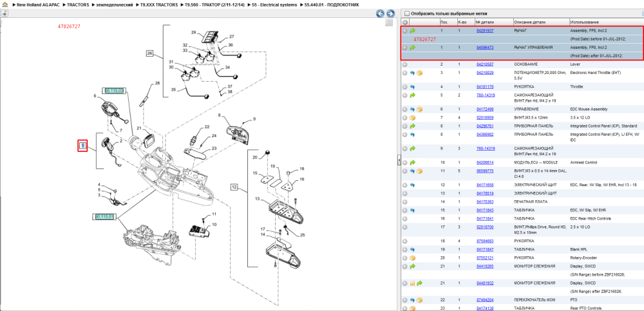
Task: Click the blue arrow for part 84181178
Action: tap(413, 87)
